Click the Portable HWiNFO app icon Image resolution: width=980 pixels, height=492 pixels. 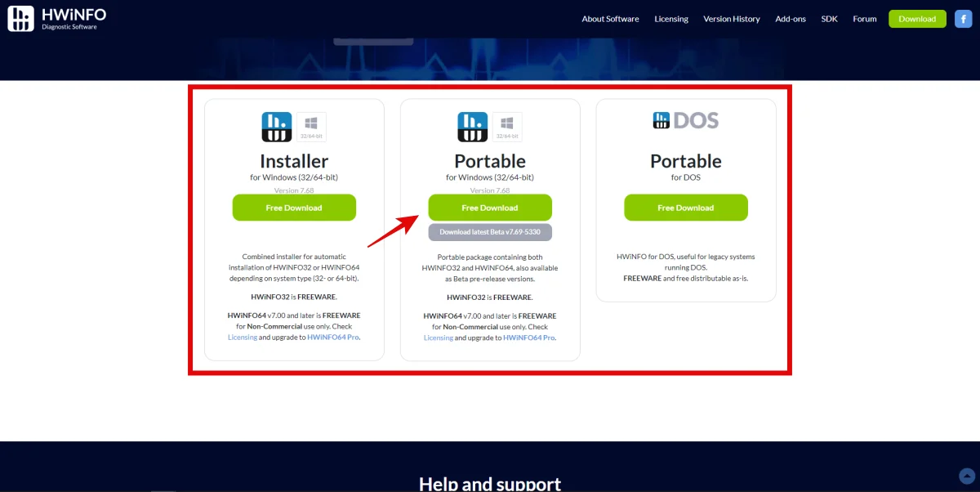pos(472,127)
